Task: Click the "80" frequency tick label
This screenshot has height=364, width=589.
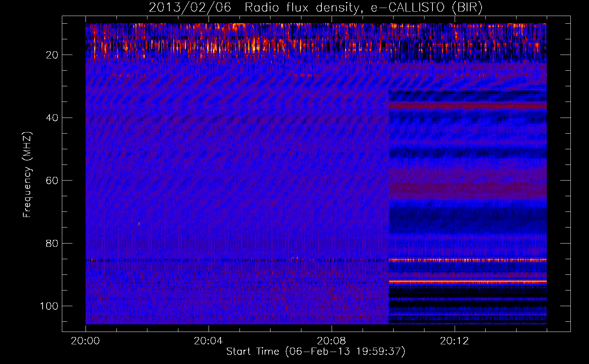Action: click(52, 244)
